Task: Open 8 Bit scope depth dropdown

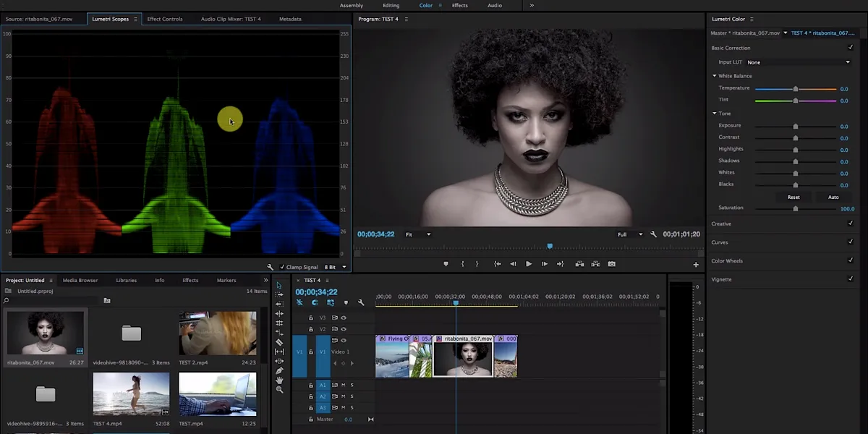Action: [336, 267]
